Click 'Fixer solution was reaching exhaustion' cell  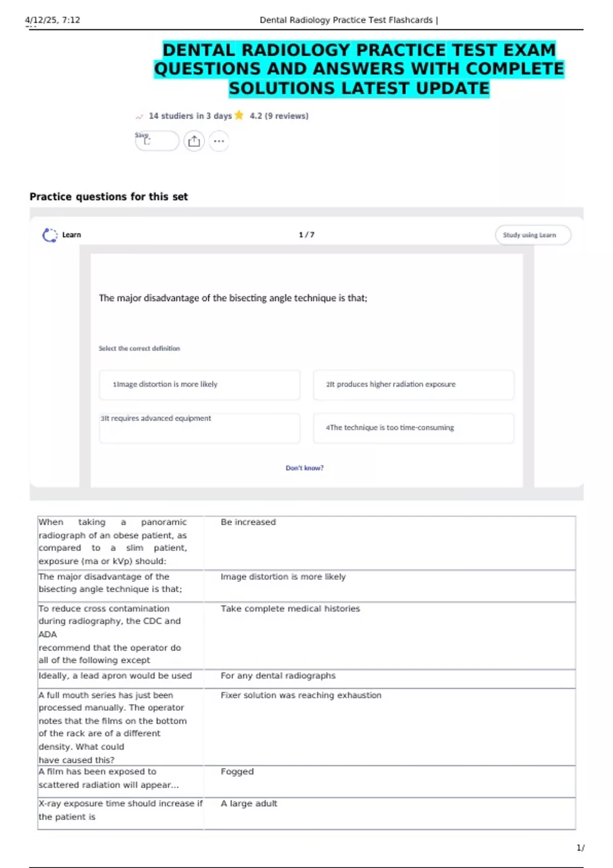click(x=301, y=695)
